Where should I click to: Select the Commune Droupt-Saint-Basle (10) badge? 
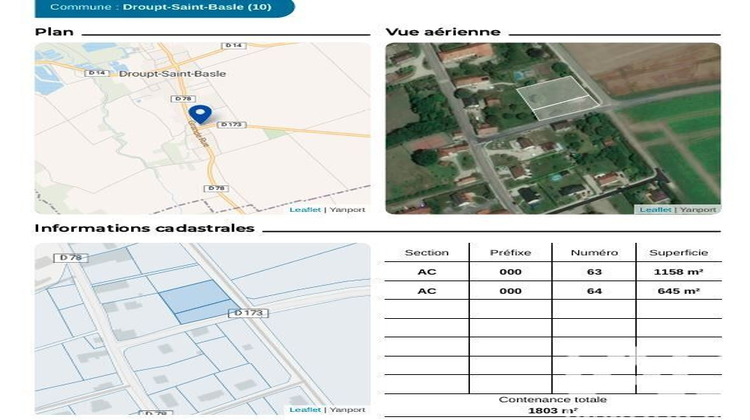pyautogui.click(x=165, y=8)
